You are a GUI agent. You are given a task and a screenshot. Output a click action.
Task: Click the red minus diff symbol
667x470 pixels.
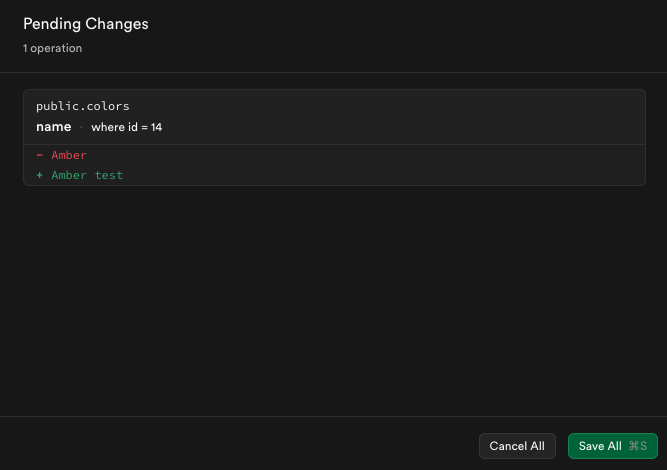(40, 155)
